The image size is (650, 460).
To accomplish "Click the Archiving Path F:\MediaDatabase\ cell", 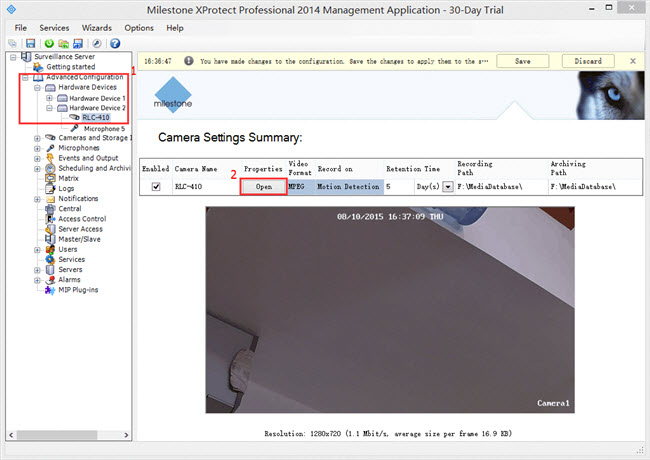I will [x=595, y=186].
